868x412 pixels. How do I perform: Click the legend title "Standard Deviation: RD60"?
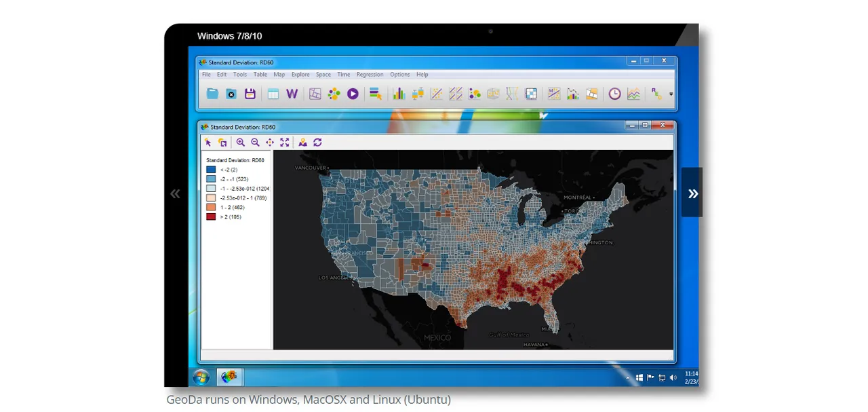pos(235,160)
